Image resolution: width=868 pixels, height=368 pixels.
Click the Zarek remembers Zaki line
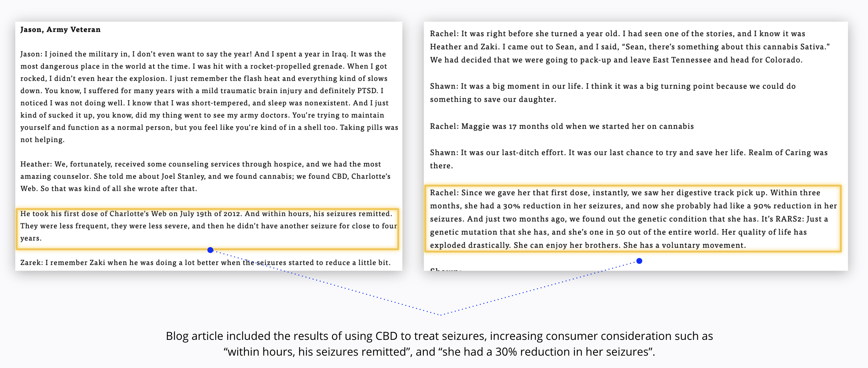(x=205, y=263)
